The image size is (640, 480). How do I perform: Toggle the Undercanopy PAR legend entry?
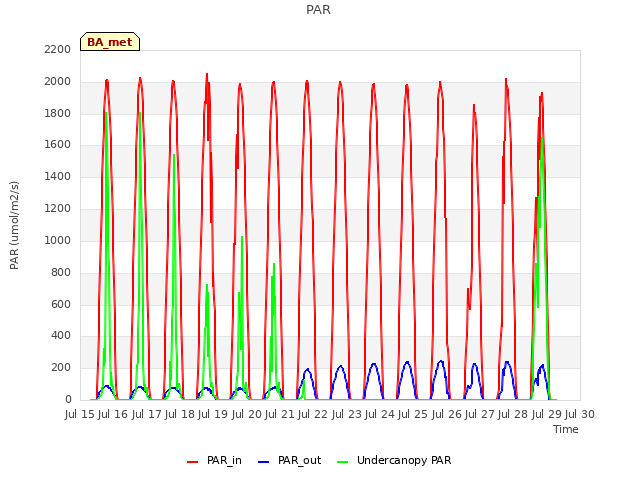point(394,460)
